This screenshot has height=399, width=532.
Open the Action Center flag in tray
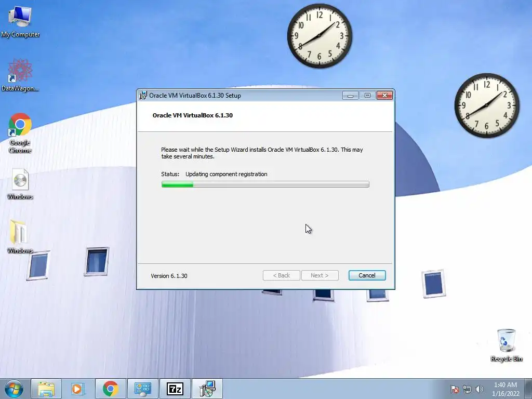[x=454, y=389]
